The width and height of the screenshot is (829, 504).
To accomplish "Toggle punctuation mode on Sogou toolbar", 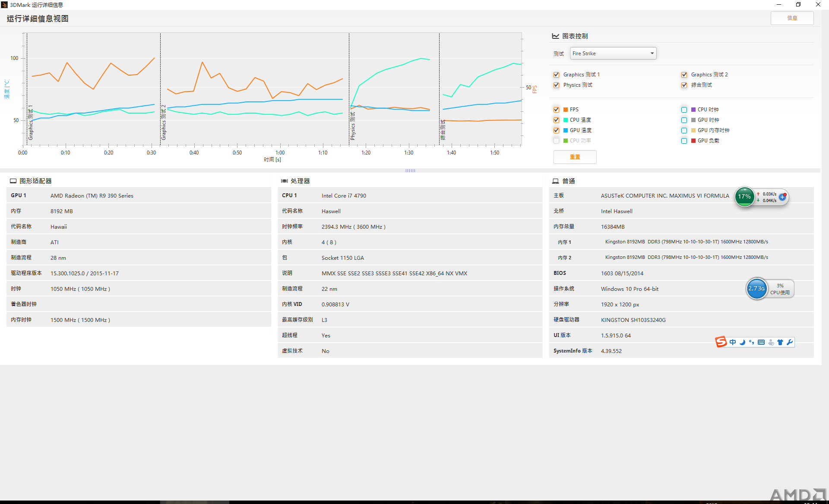I will [x=752, y=342].
